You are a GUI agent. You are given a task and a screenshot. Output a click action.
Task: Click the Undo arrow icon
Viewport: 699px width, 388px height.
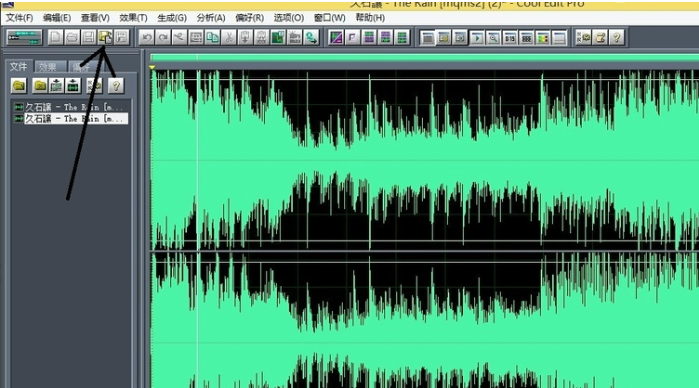click(147, 37)
